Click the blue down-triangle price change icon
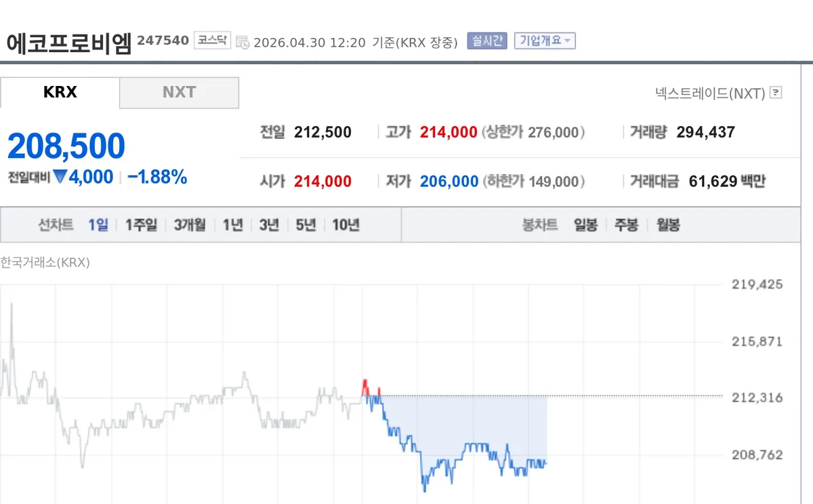The image size is (813, 504). pos(60,177)
